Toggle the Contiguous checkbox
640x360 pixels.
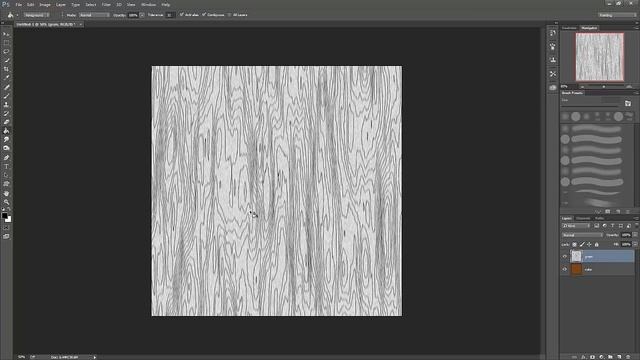click(204, 15)
